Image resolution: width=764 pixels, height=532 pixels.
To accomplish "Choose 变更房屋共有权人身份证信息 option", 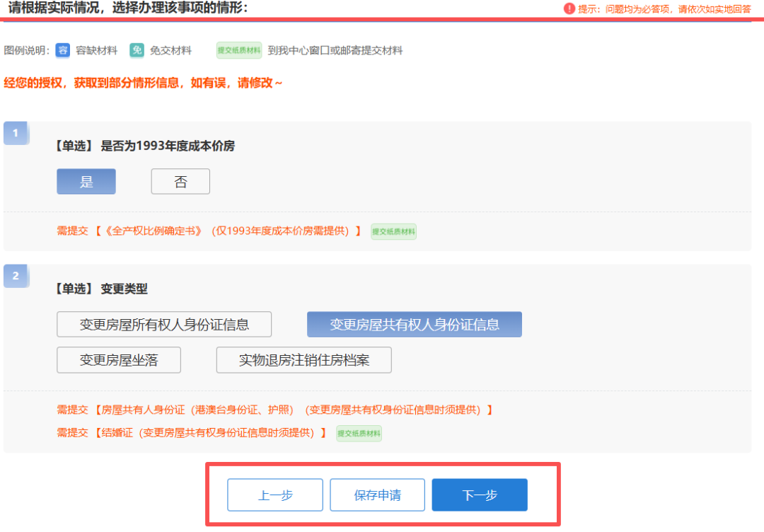I will (x=415, y=325).
